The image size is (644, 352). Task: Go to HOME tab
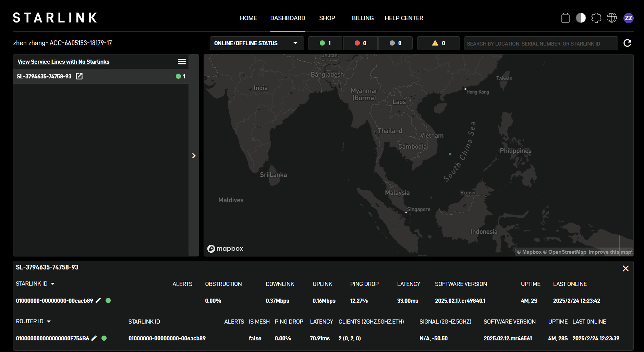pyautogui.click(x=248, y=18)
